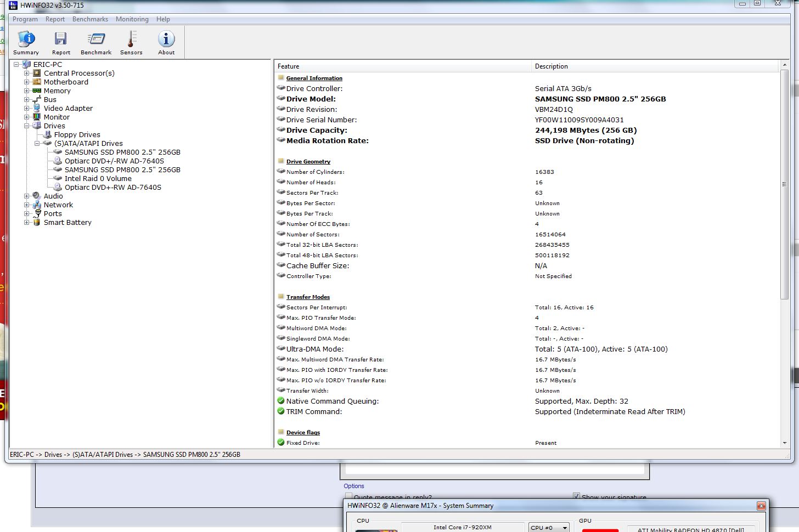Image resolution: width=799 pixels, height=532 pixels.
Task: Open the Sensors thermometer icon
Action: (131, 39)
